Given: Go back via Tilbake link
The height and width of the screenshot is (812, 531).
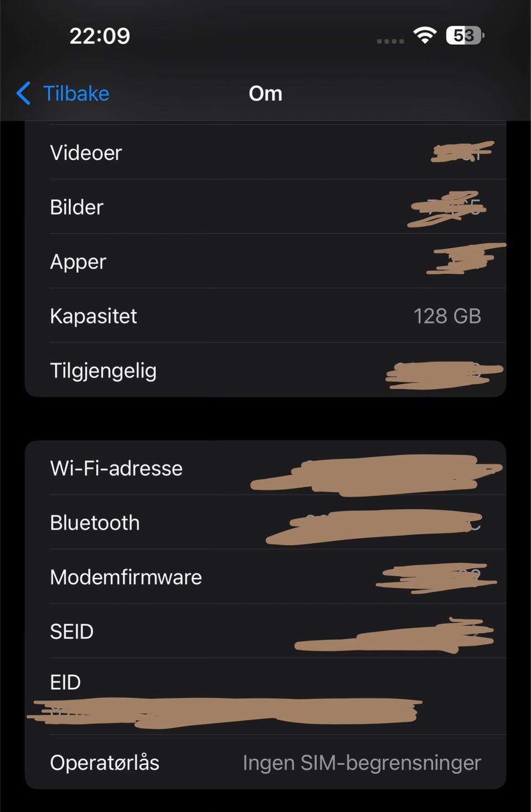Looking at the screenshot, I should 76,93.
